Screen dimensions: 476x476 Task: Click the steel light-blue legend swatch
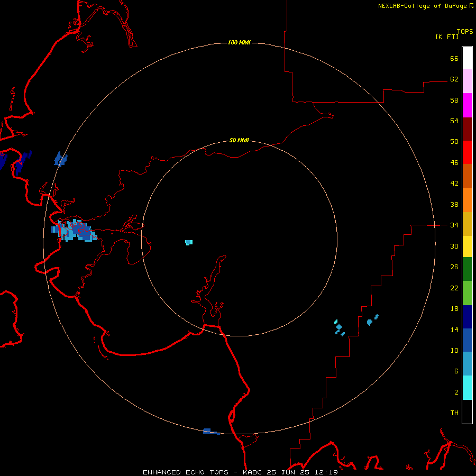coord(467,364)
